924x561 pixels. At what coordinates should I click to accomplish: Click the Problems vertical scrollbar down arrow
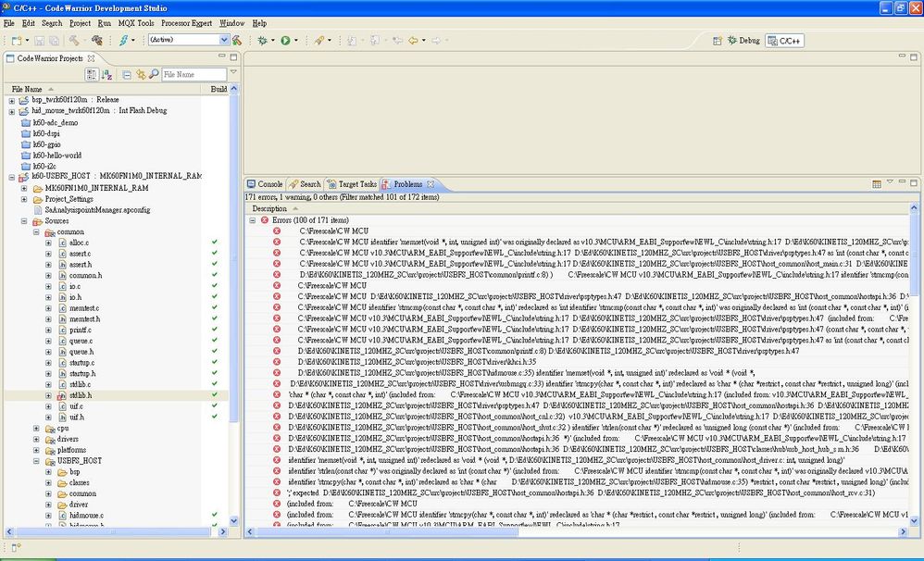(914, 521)
